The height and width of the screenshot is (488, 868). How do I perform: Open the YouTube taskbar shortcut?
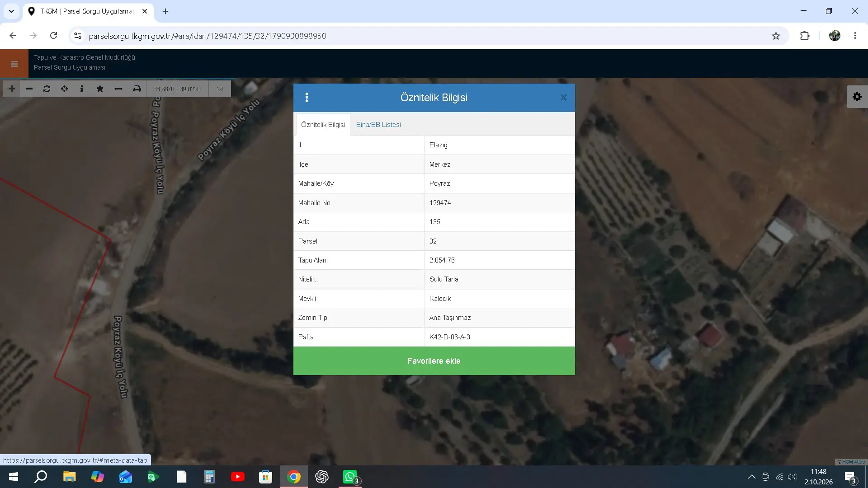coord(238,477)
